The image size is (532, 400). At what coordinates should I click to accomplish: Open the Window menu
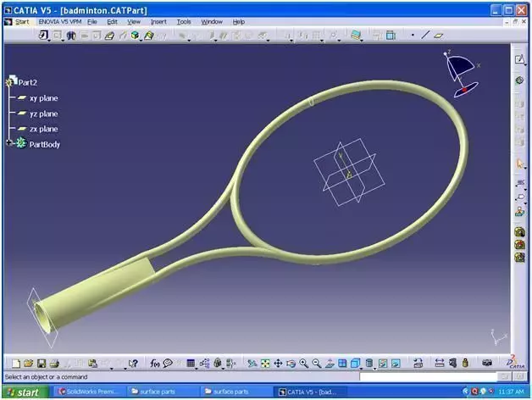tap(212, 22)
